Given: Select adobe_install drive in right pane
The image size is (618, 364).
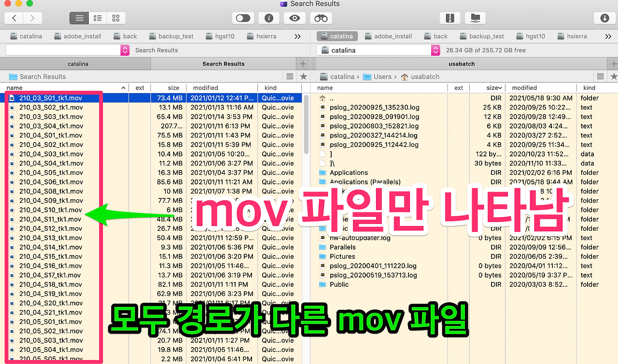Looking at the screenshot, I should [388, 36].
